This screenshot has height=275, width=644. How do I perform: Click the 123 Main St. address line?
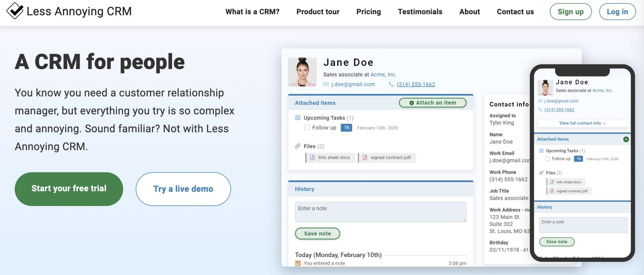coord(505,217)
